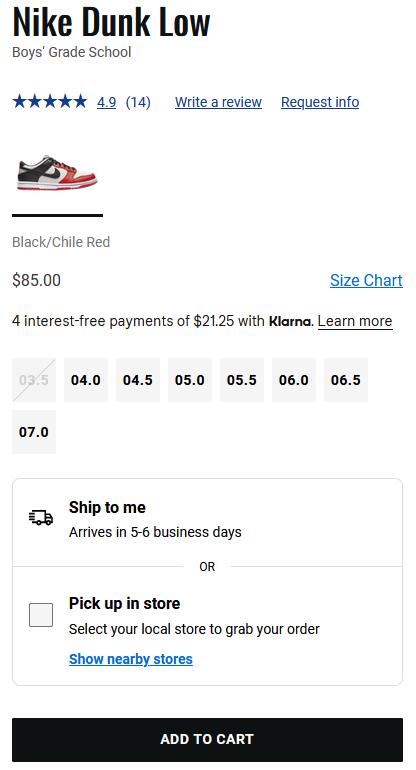The image size is (416, 770).
Task: Select size 04.5
Action: (x=138, y=380)
